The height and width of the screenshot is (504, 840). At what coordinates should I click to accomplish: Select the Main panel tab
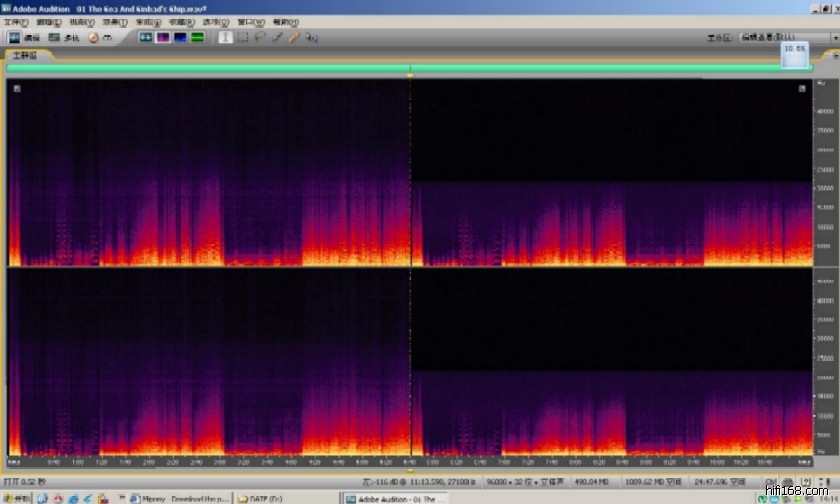point(23,56)
